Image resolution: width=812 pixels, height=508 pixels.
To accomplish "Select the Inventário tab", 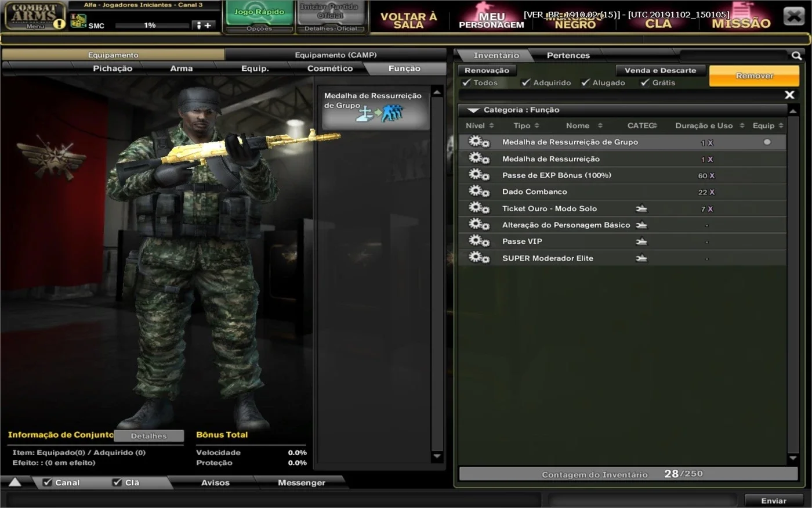I will pos(496,56).
